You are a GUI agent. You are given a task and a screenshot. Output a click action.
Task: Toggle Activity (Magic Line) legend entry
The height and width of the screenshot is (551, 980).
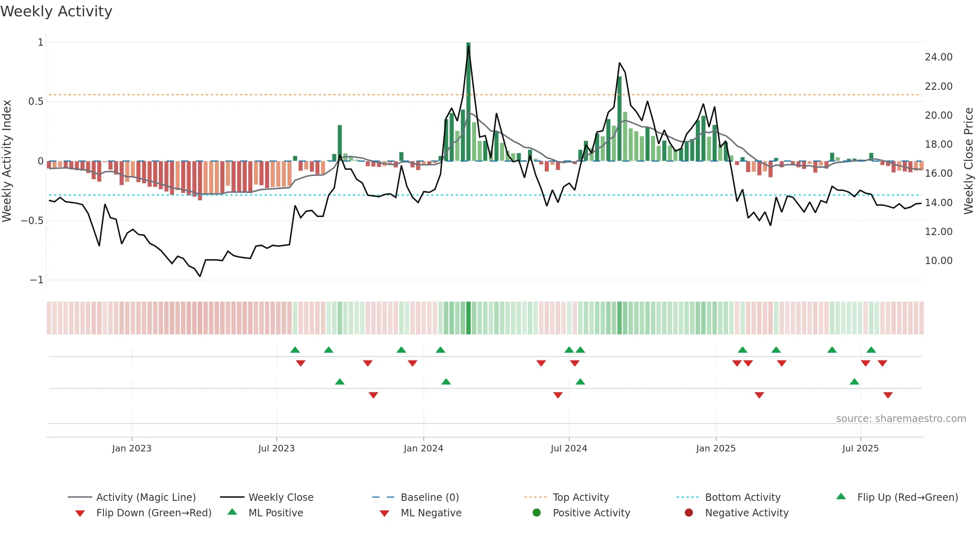(132, 497)
